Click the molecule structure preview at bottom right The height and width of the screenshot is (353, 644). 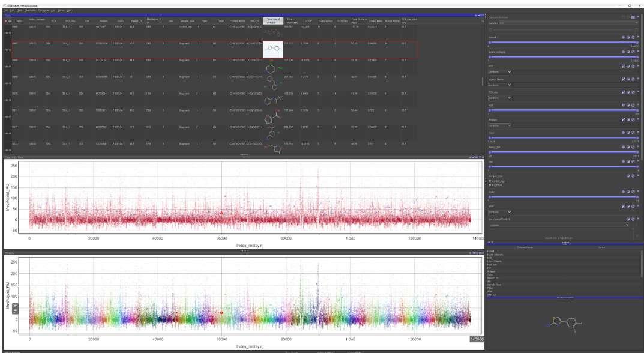pos(565,324)
